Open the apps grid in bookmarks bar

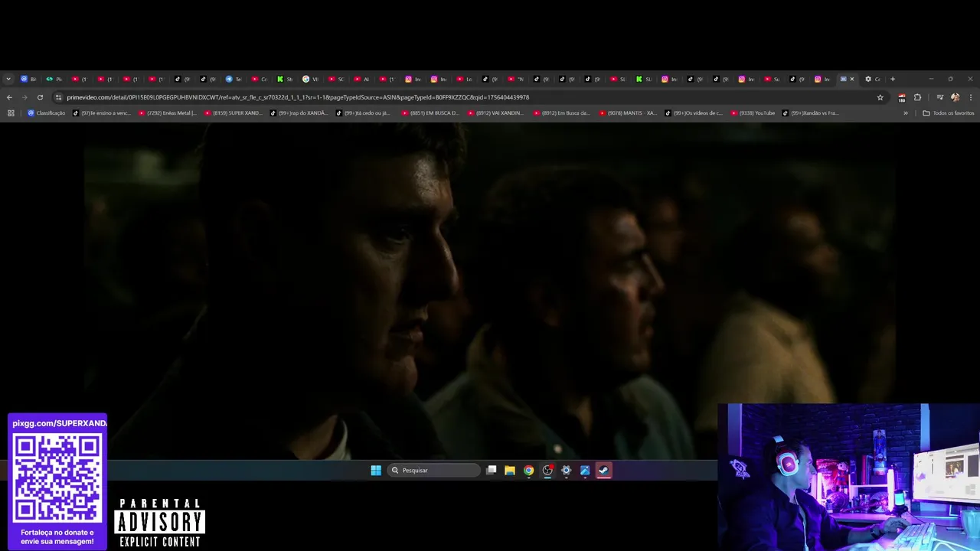[11, 113]
